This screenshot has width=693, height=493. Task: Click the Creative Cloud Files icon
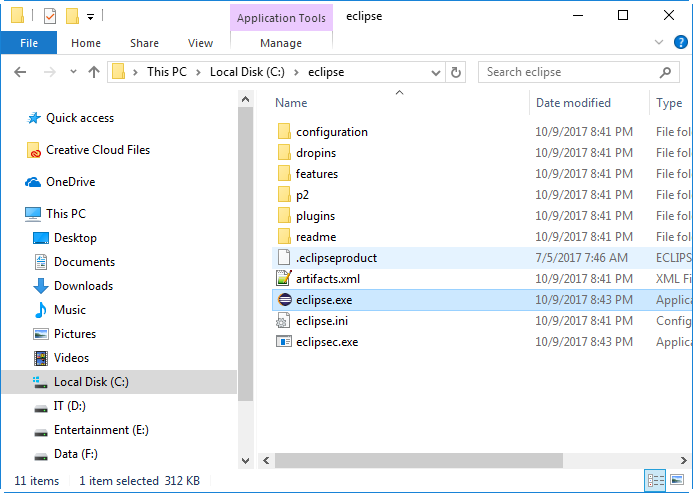point(33,150)
